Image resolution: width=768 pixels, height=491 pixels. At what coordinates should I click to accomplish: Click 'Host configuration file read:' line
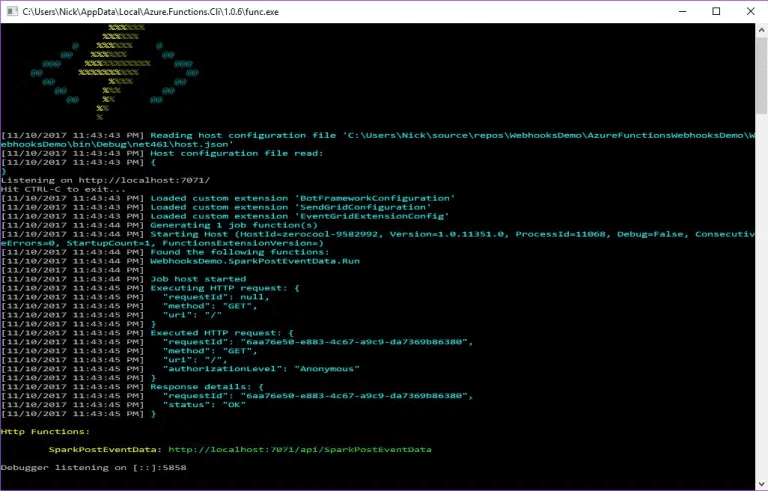(237, 153)
